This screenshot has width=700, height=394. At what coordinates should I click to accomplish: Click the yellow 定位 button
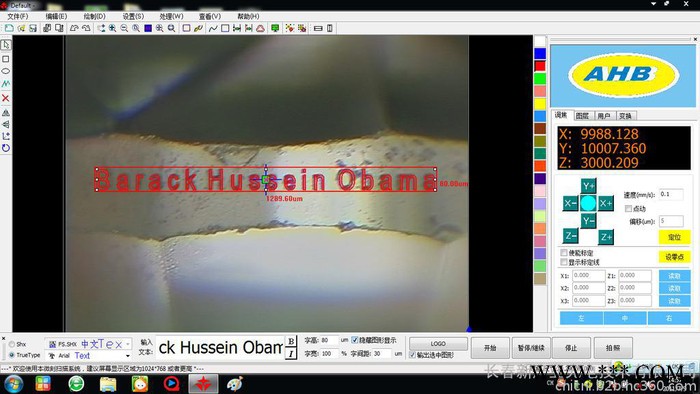click(x=674, y=237)
